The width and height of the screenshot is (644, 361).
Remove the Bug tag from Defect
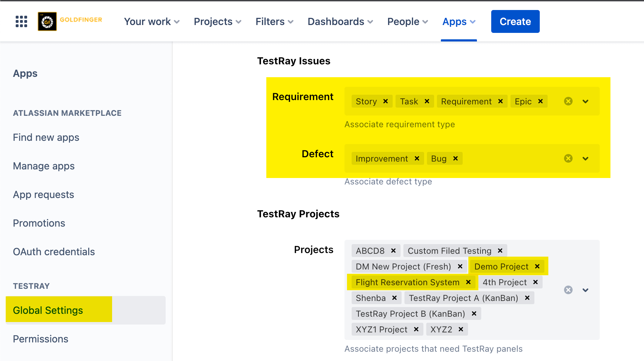(456, 159)
